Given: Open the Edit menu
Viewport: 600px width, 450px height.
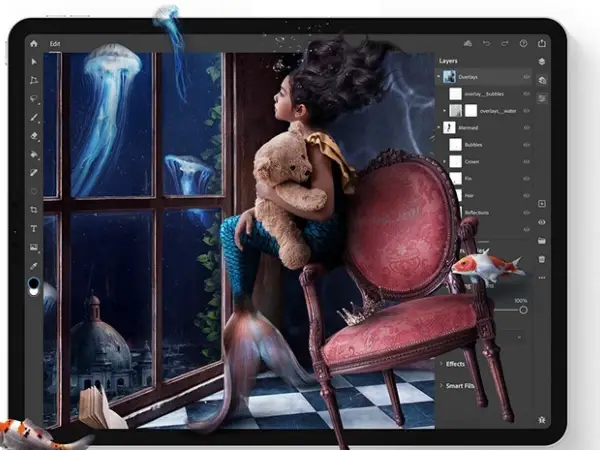Looking at the screenshot, I should coord(55,44).
